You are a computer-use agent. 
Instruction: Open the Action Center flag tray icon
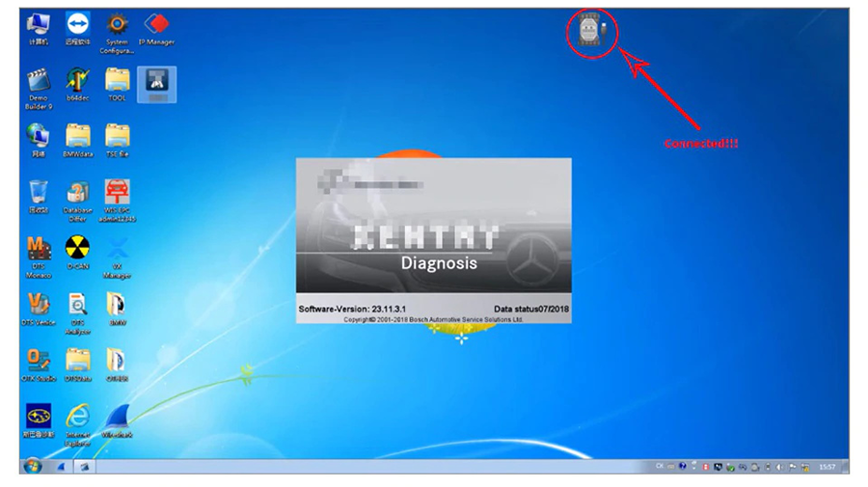(x=792, y=467)
